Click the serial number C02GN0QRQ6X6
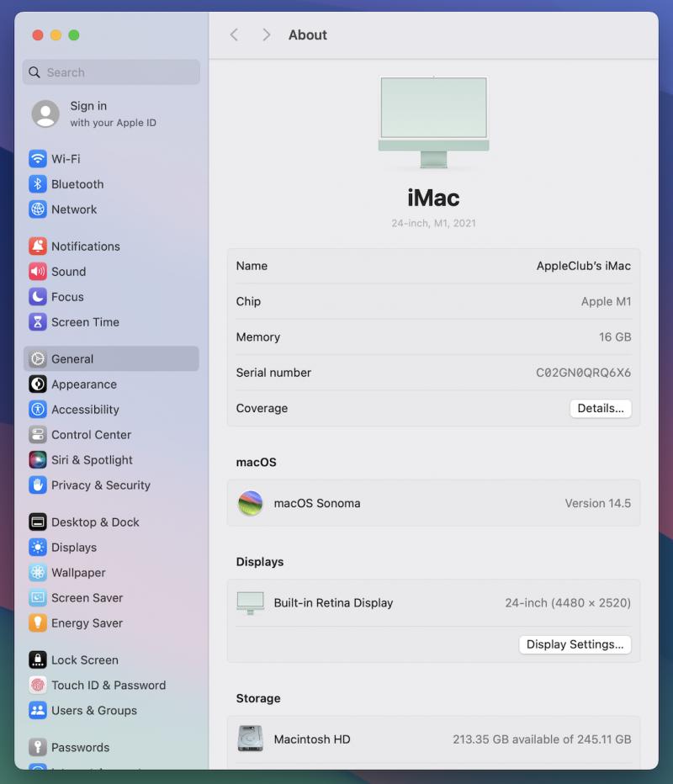 click(584, 373)
